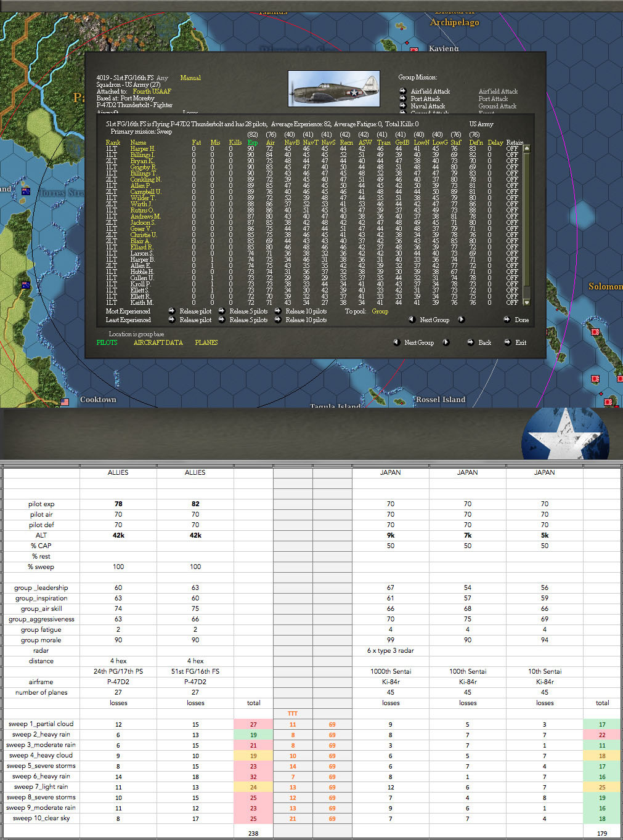Open pilot Andrews M. details
The height and width of the screenshot is (840, 623).
point(145,216)
